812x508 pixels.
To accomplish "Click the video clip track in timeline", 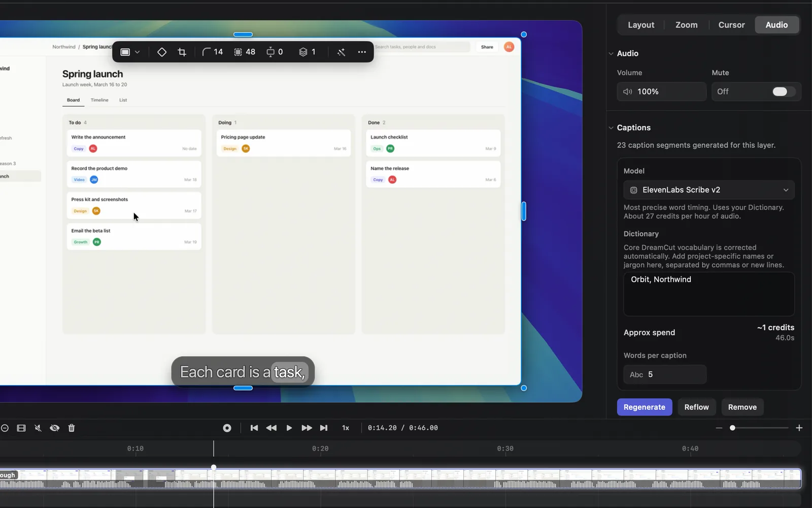I will pyautogui.click(x=401, y=479).
